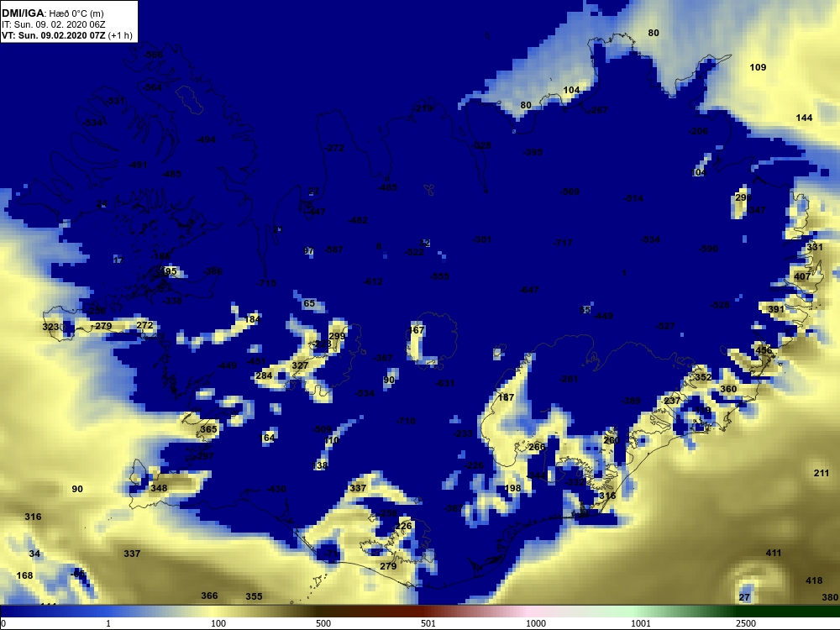
Task: Click the -514 map value
Action: coord(633,198)
